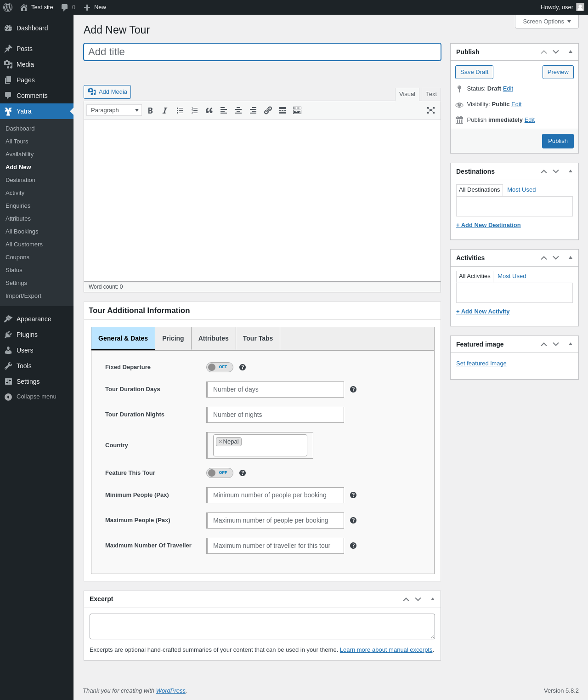Click the Save Draft button
The width and height of the screenshot is (588, 700).
[x=474, y=72]
